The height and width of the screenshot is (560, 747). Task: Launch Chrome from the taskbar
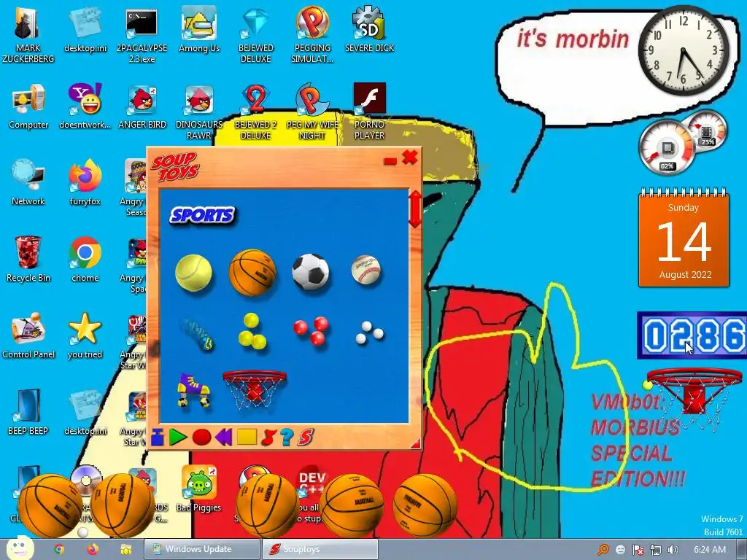[58, 549]
